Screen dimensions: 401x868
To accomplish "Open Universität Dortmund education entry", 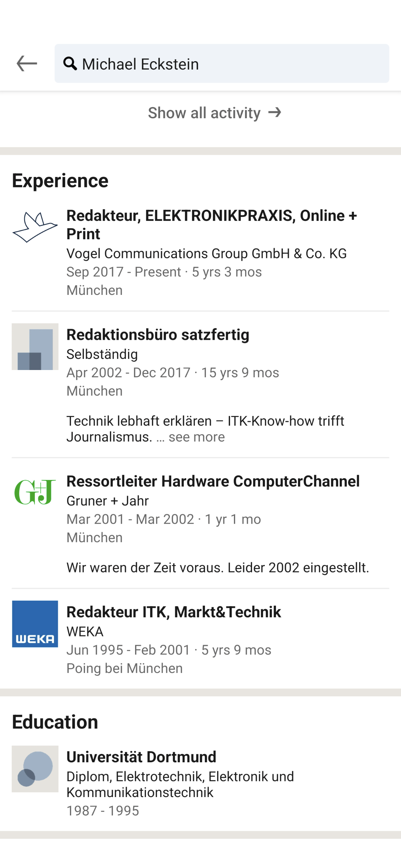I will (x=141, y=757).
